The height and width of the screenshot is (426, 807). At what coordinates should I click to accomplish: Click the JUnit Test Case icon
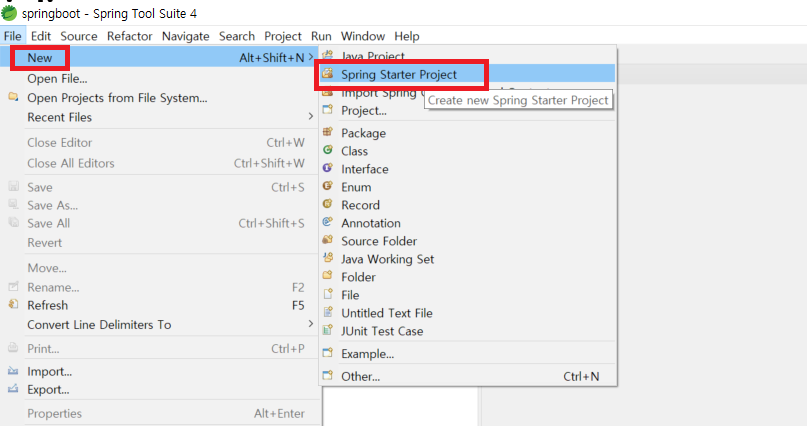click(327, 330)
